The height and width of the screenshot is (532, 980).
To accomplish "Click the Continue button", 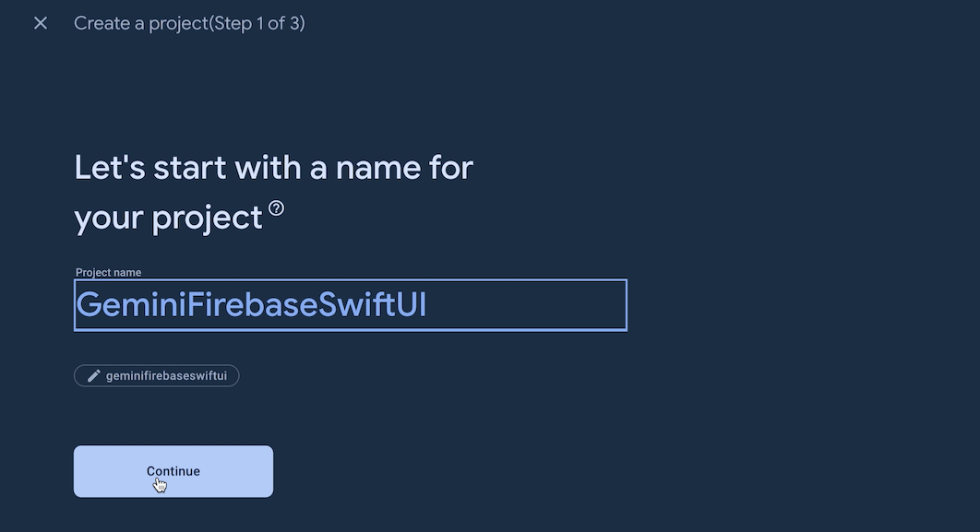I will coord(173,471).
